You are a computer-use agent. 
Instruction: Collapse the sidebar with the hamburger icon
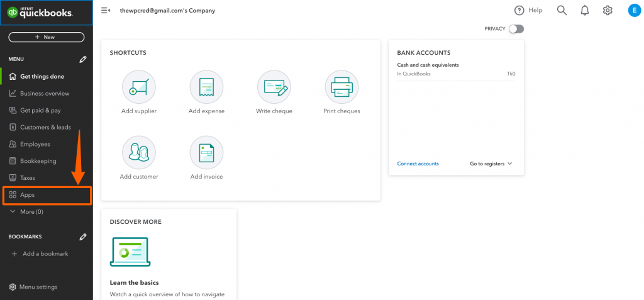[106, 11]
